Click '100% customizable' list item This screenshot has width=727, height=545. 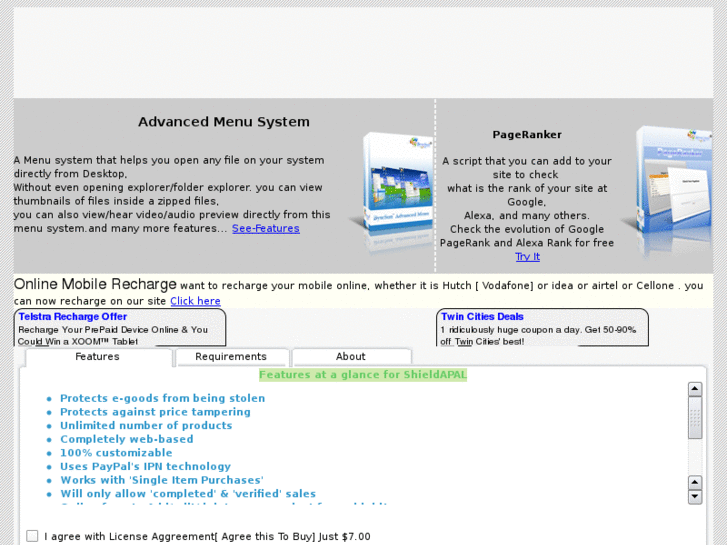[x=116, y=453]
